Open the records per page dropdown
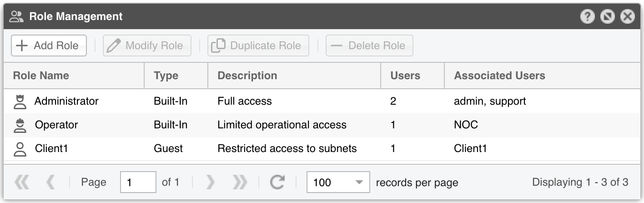 pyautogui.click(x=338, y=183)
